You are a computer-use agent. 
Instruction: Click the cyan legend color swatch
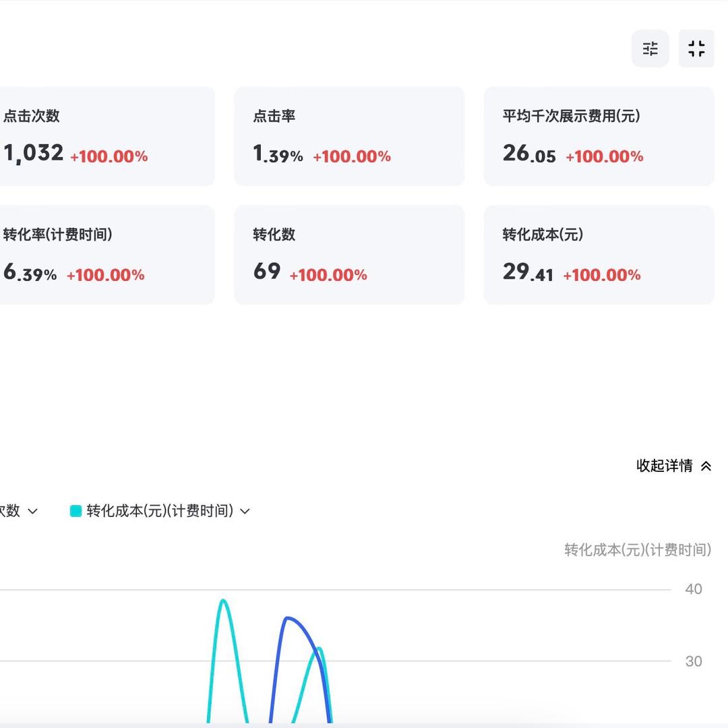coord(76,511)
